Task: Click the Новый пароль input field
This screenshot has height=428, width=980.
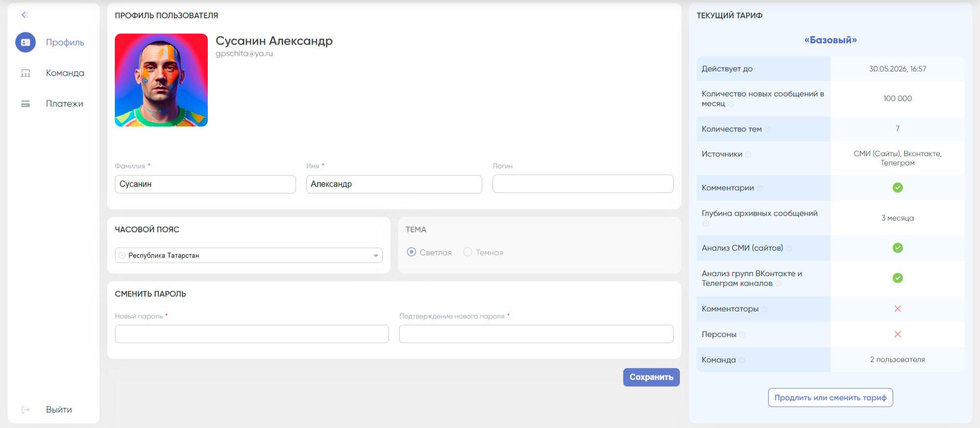Action: pos(252,334)
